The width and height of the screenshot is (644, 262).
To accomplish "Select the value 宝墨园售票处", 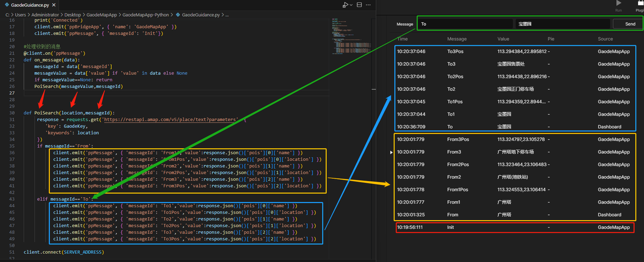I will [510, 64].
